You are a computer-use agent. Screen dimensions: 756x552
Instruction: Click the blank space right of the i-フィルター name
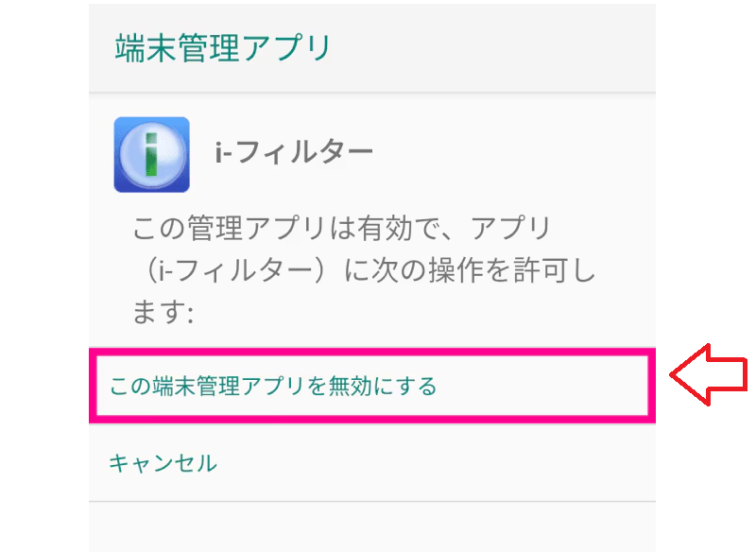coord(513,153)
